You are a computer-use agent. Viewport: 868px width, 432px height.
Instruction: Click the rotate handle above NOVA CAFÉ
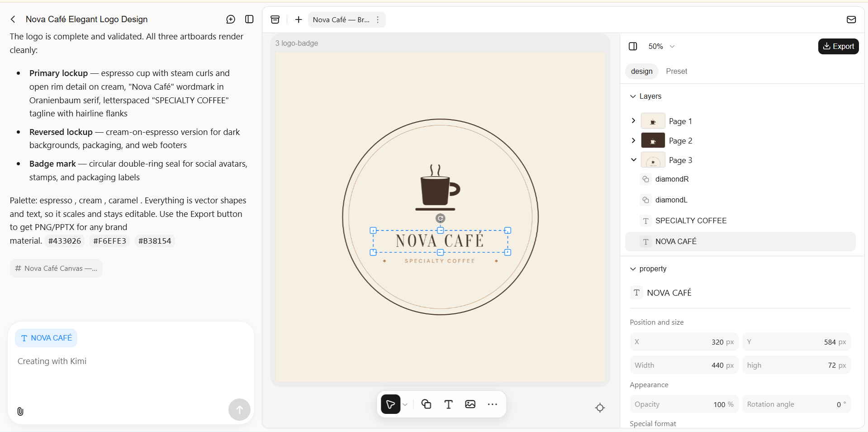click(x=440, y=218)
